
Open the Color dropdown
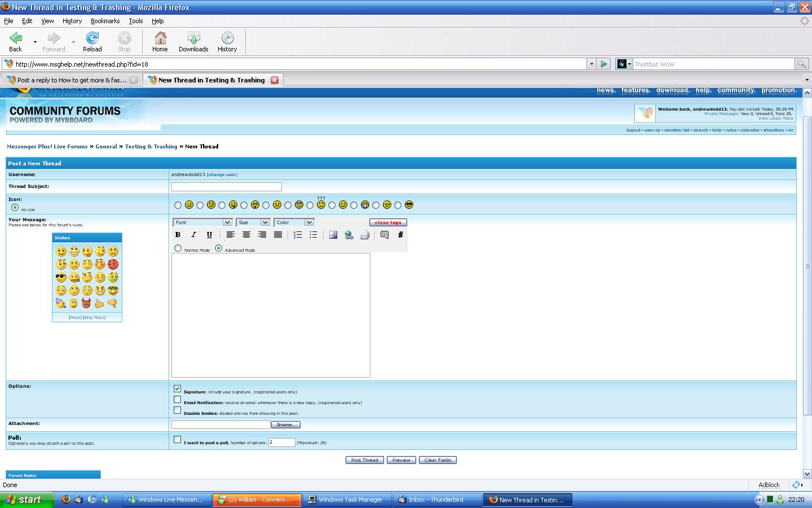point(294,222)
